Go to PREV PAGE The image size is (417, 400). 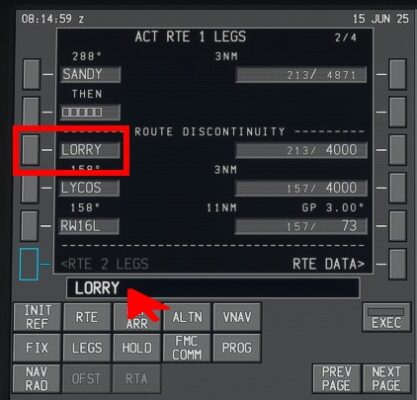point(336,378)
